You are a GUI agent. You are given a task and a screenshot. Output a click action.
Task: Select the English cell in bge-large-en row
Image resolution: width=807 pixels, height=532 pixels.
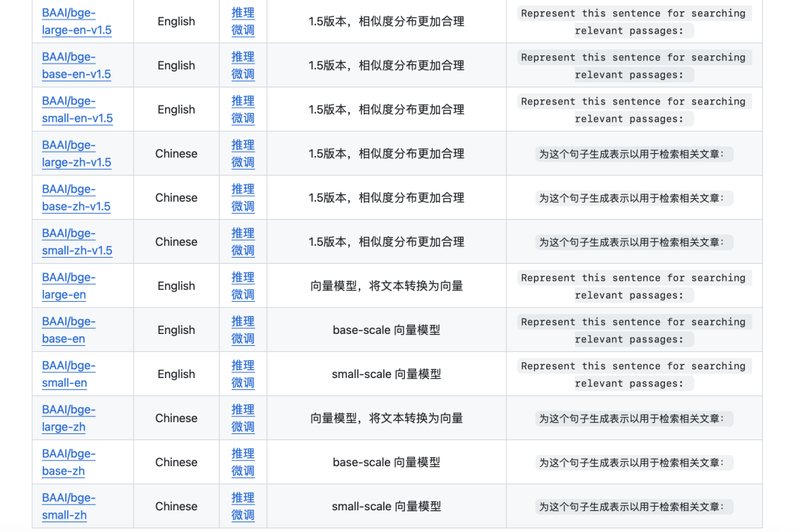pyautogui.click(x=176, y=286)
